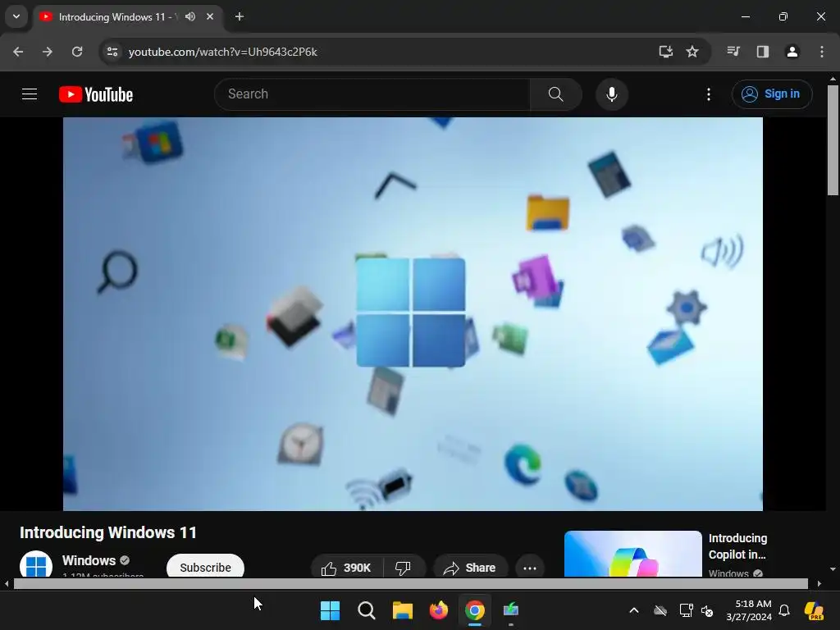Image resolution: width=840 pixels, height=630 pixels.
Task: Mute the tab via speaker icon
Action: [x=190, y=16]
